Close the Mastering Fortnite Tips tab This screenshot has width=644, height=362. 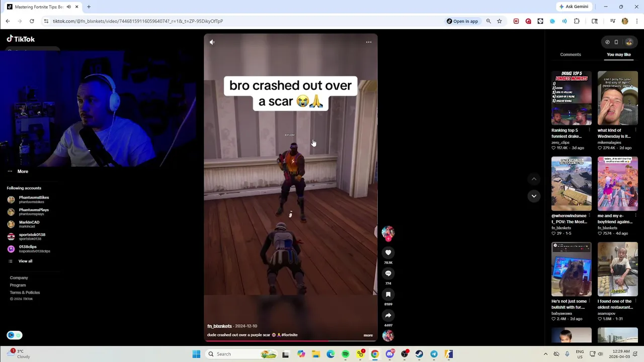tap(76, 7)
